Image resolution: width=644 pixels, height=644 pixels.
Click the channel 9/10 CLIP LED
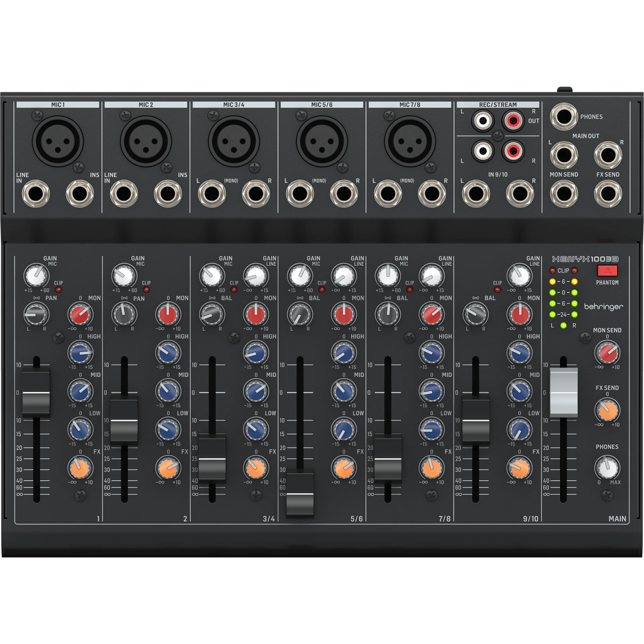click(498, 289)
